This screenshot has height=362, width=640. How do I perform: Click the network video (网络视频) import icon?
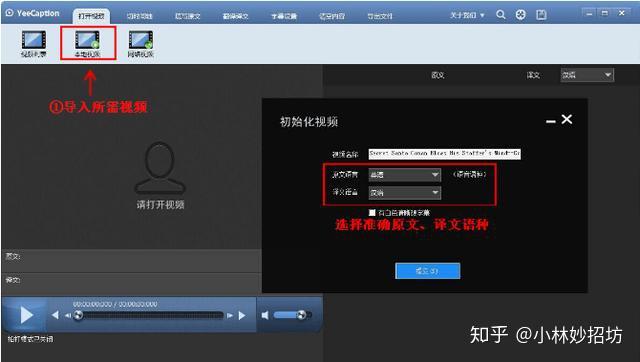click(x=141, y=44)
